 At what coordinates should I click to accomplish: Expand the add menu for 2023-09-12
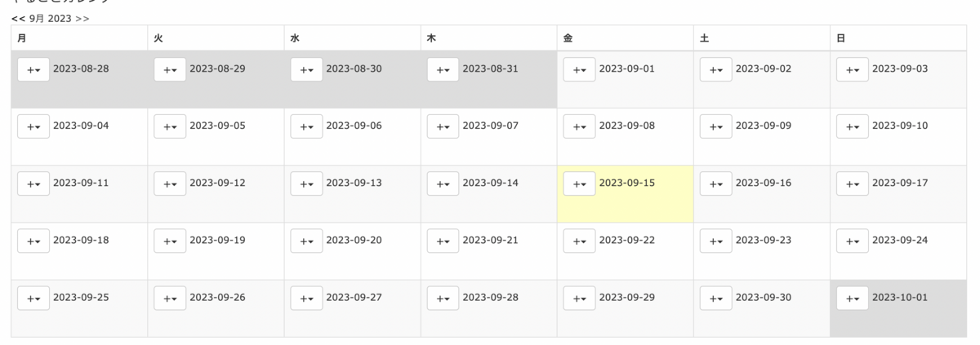tap(170, 184)
